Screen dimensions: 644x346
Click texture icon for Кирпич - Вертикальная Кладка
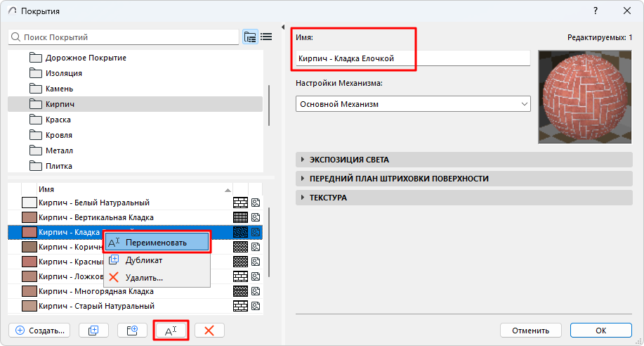(256, 217)
